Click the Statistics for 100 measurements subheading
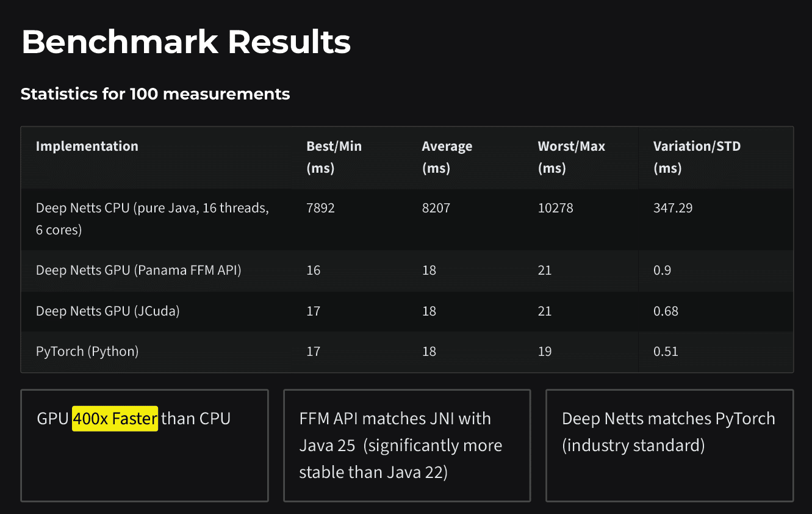 [x=155, y=94]
